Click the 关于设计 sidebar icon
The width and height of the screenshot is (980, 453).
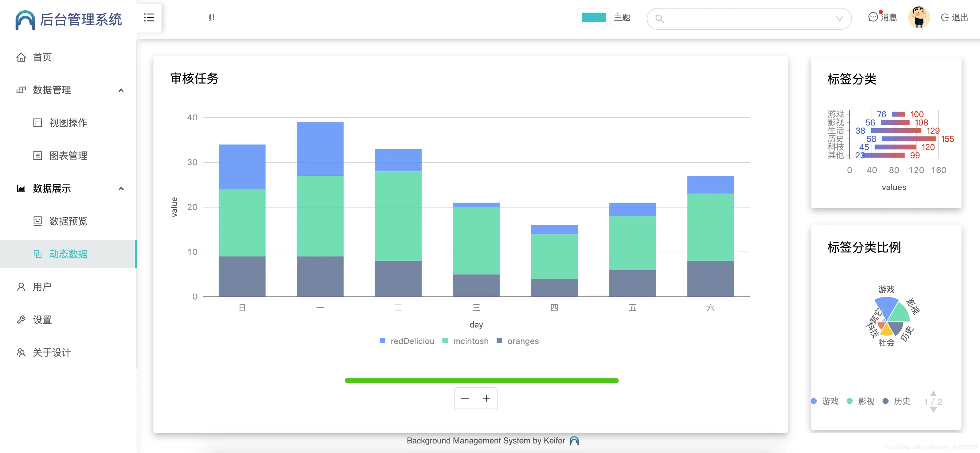[21, 353]
